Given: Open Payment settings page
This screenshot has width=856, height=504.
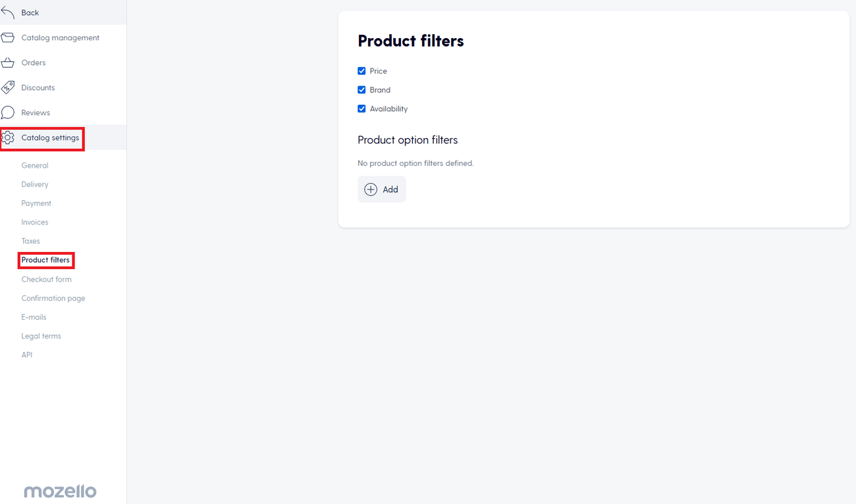Looking at the screenshot, I should coord(36,204).
